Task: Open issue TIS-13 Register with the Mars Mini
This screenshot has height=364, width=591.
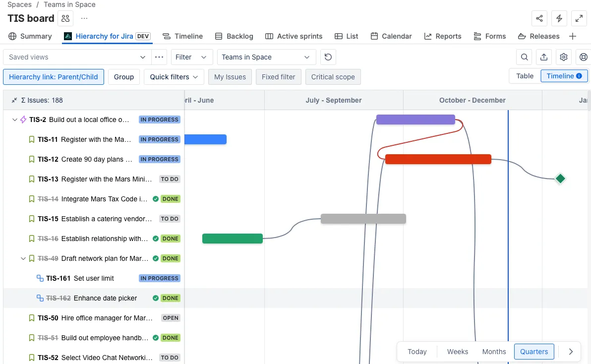Action: coord(95,179)
